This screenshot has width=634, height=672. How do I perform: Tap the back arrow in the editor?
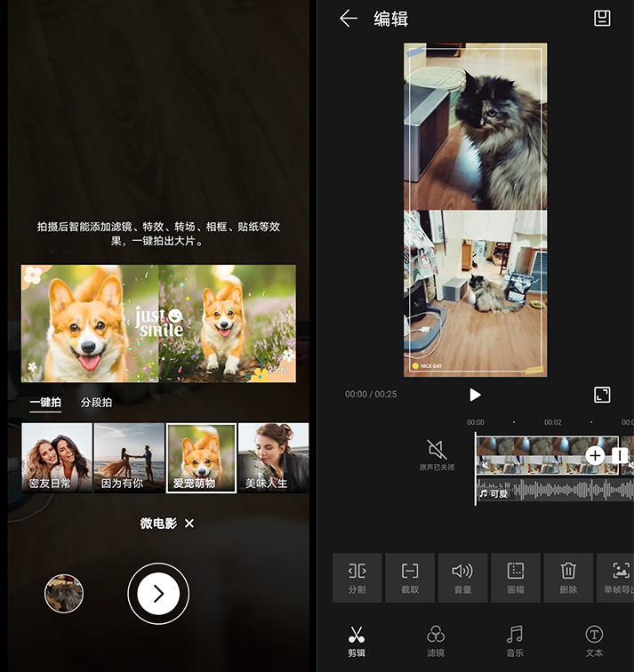pos(348,19)
